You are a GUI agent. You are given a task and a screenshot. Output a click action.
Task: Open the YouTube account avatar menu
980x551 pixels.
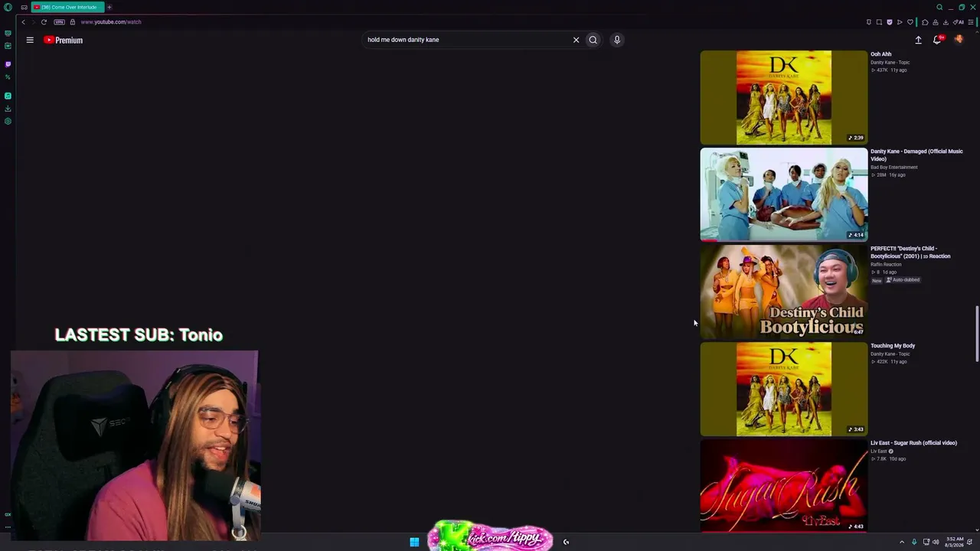tap(958, 40)
